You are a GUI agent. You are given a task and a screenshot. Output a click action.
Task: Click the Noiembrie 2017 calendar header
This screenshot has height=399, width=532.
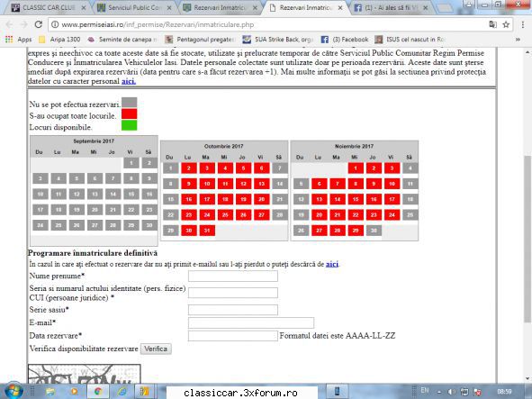tap(354, 146)
